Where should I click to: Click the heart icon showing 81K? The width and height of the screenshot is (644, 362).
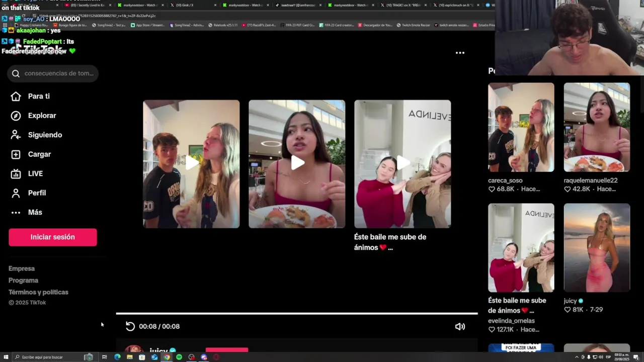(x=568, y=310)
